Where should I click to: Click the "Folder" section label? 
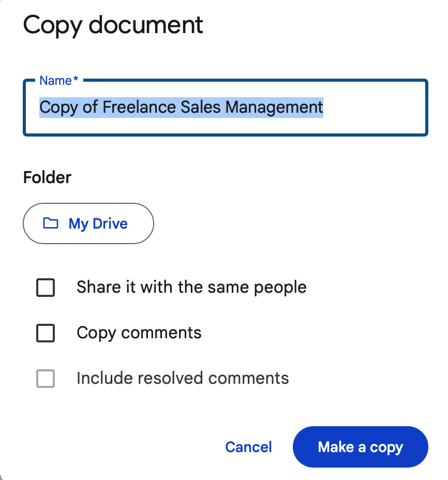[47, 177]
